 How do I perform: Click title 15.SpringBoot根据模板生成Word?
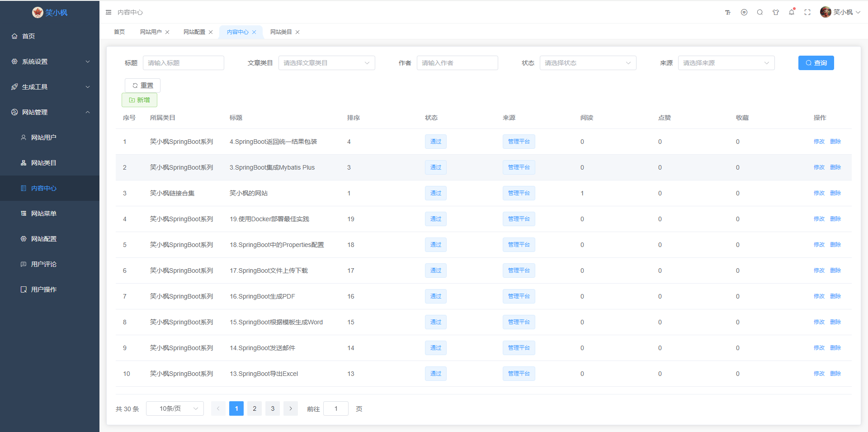pos(276,322)
